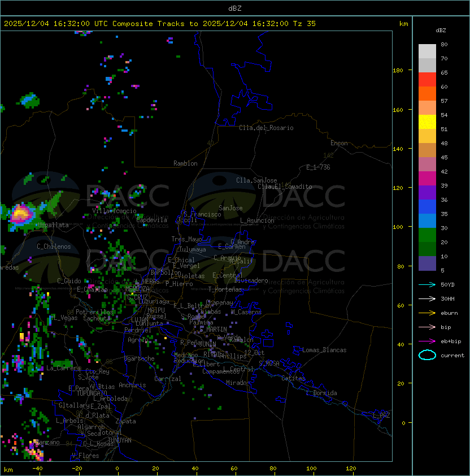Click the 'Uspallata' place label
470x476 pixels.
click(53, 225)
